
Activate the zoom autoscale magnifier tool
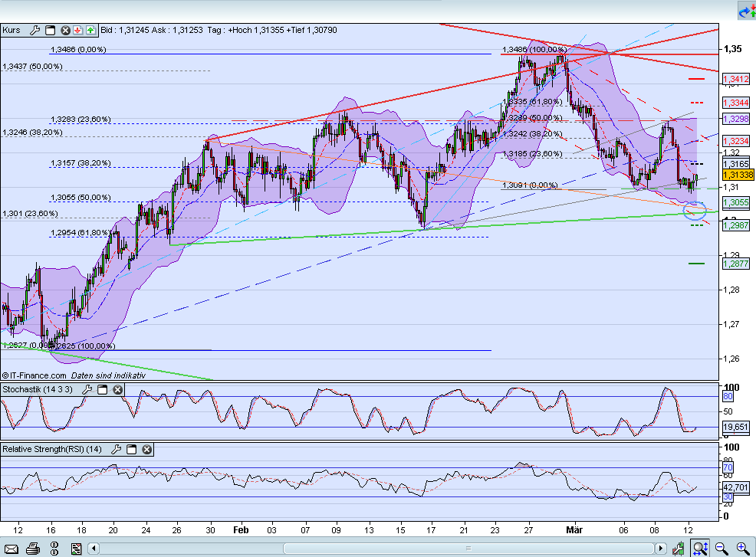[699, 549]
